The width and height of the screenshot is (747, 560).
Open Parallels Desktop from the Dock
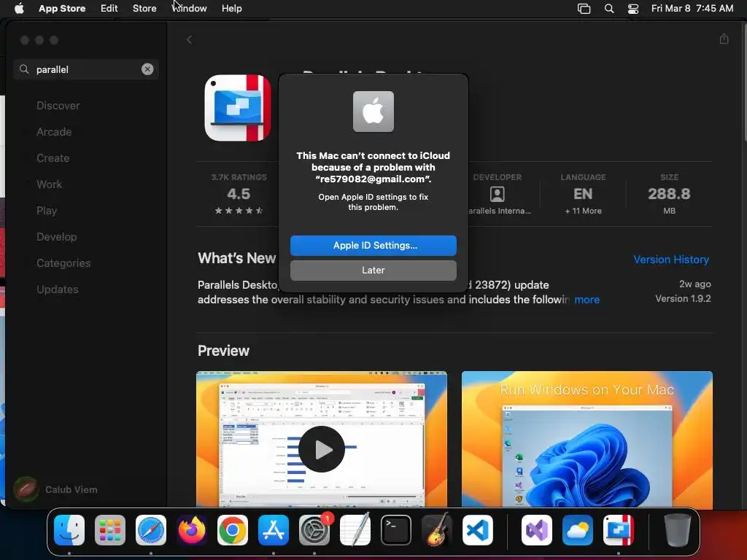(x=619, y=530)
